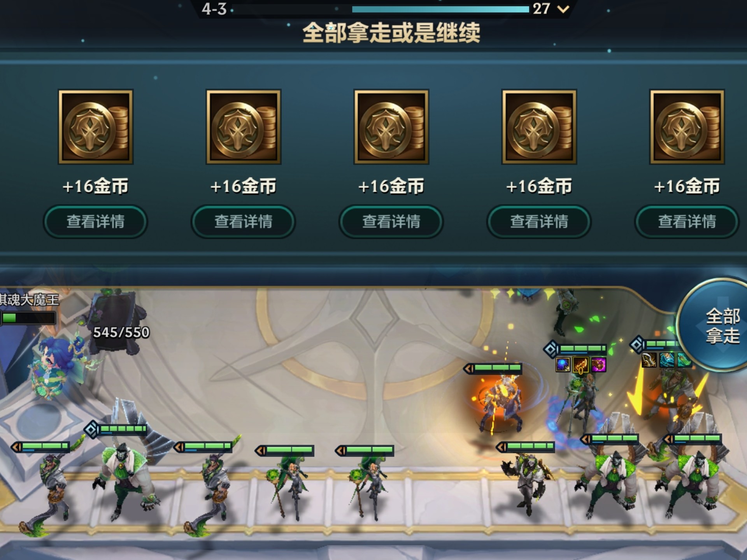Image resolution: width=747 pixels, height=560 pixels.
Task: Open 查看详情 under the first gold reward
Action: tap(95, 222)
